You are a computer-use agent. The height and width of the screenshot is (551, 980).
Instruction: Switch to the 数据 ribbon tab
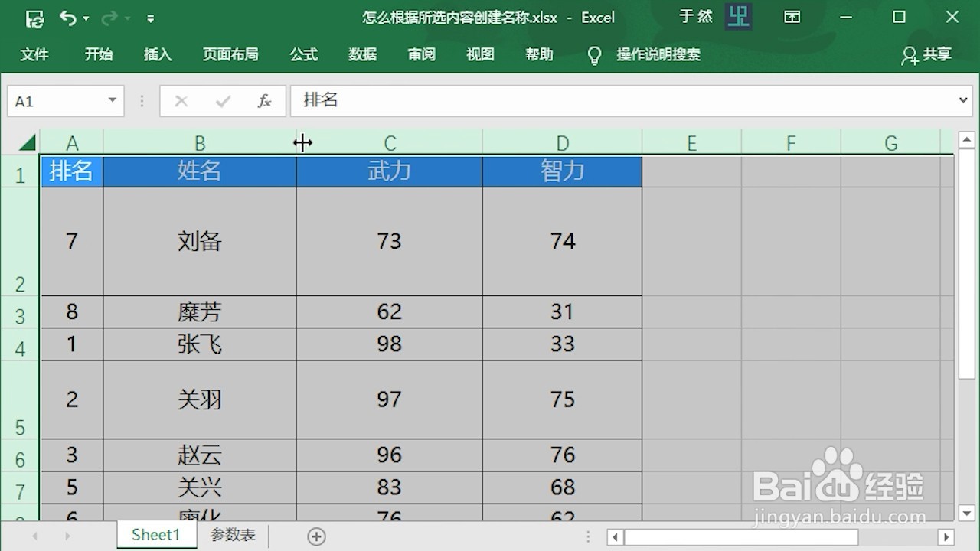tap(362, 54)
